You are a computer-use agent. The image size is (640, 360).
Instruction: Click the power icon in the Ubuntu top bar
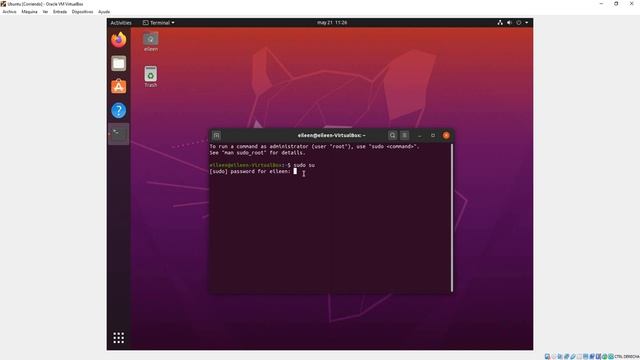point(519,22)
